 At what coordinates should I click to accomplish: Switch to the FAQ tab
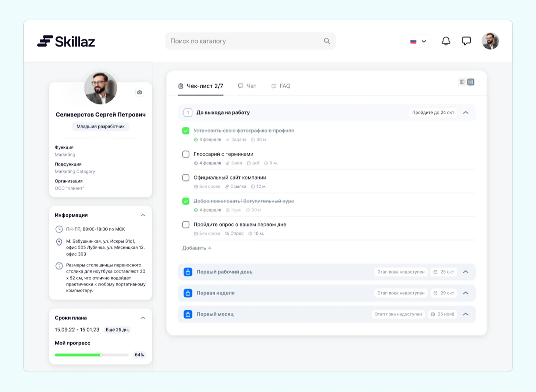pyautogui.click(x=281, y=86)
